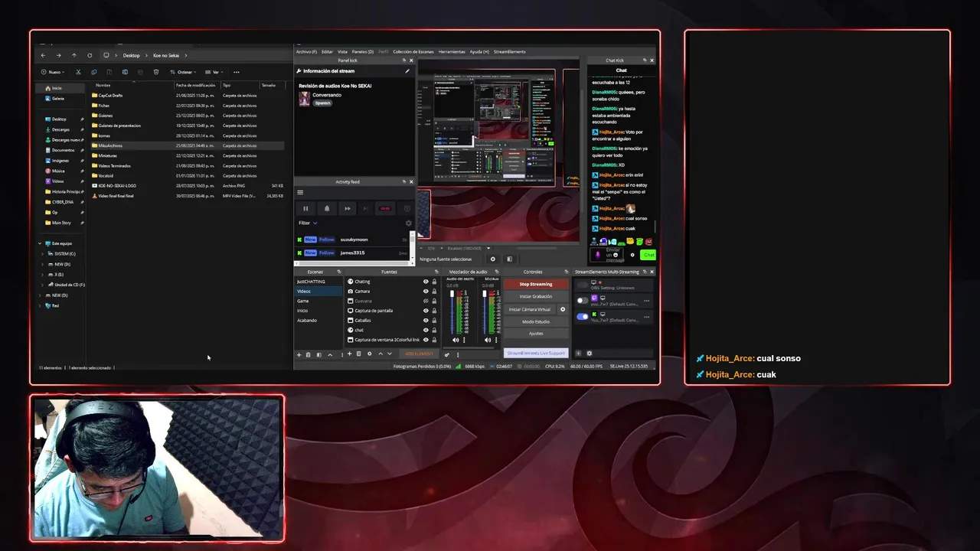Open source properties gear in Fuentes toolbar

point(370,354)
